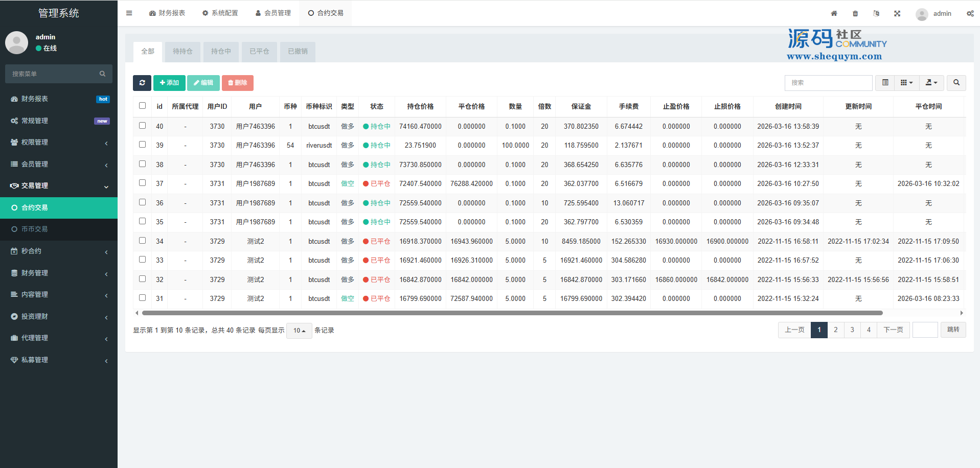980x468 pixels.
Task: Click the home icon in top bar
Action: coord(834,14)
